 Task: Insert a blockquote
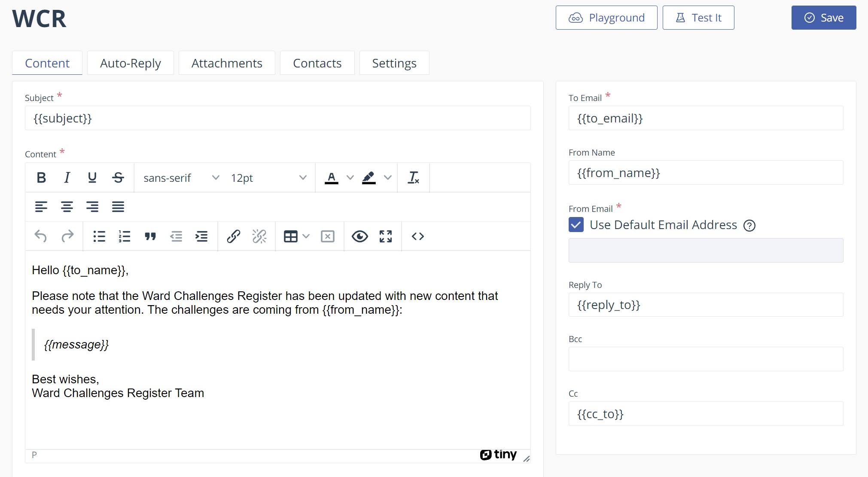point(150,236)
